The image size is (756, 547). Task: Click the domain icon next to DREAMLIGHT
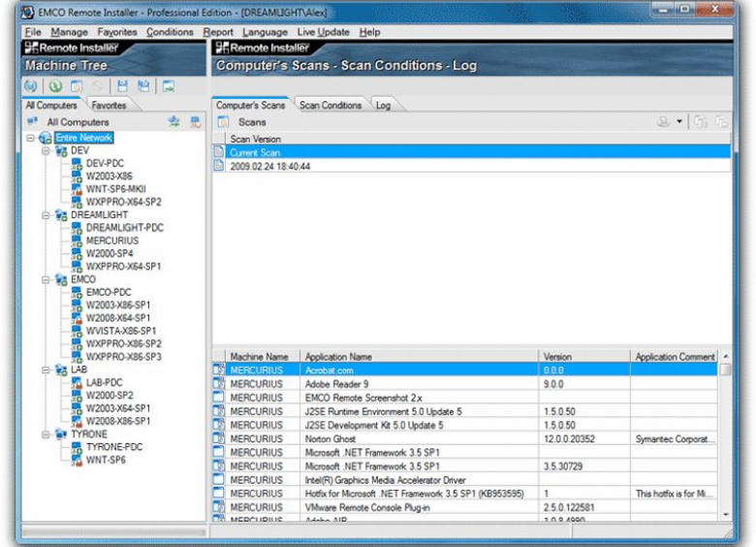61,214
